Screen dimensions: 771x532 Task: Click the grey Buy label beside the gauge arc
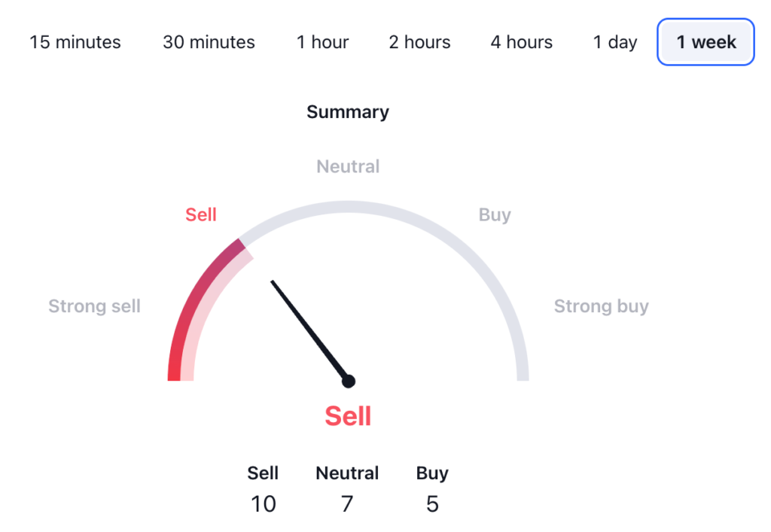pyautogui.click(x=495, y=214)
